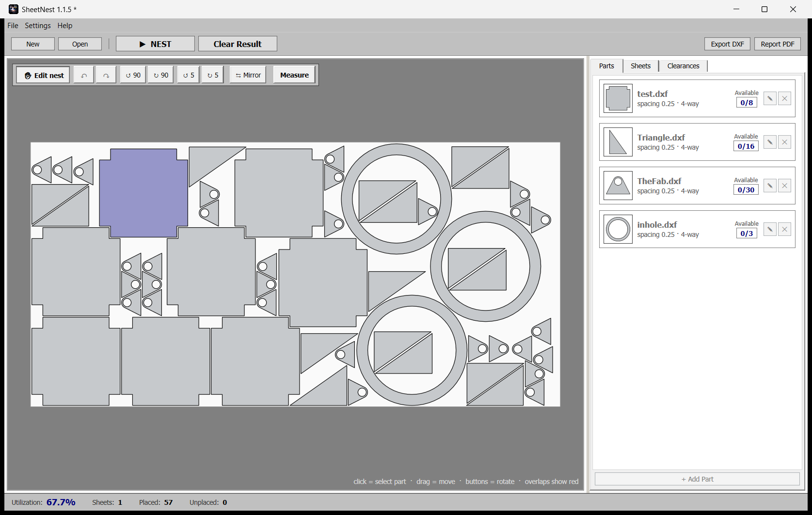Screen dimensions: 812x515
Task: Rotate part counterclockwise 5 degrees
Action: pyautogui.click(x=189, y=75)
